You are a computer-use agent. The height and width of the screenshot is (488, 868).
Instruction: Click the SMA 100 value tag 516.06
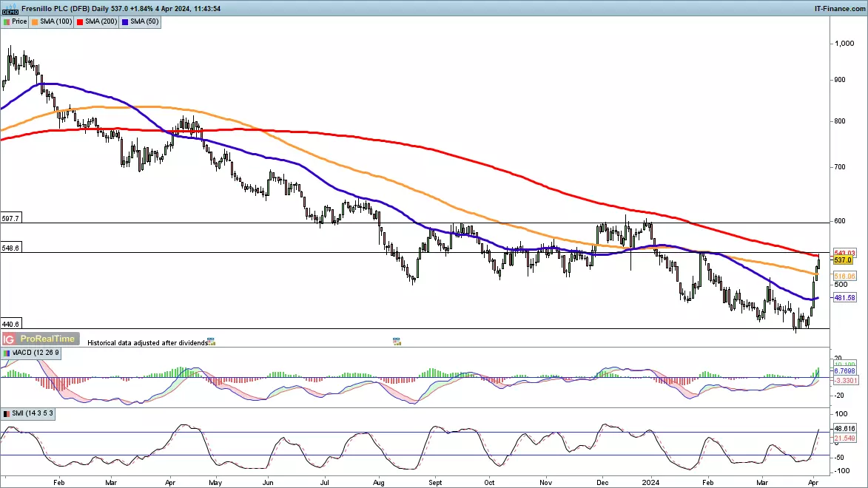point(845,276)
